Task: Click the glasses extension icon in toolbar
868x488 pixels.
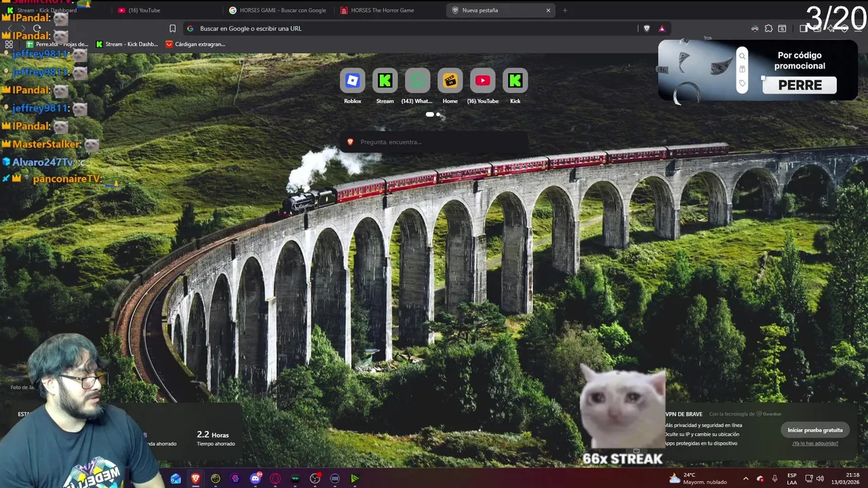Action: 755,28
